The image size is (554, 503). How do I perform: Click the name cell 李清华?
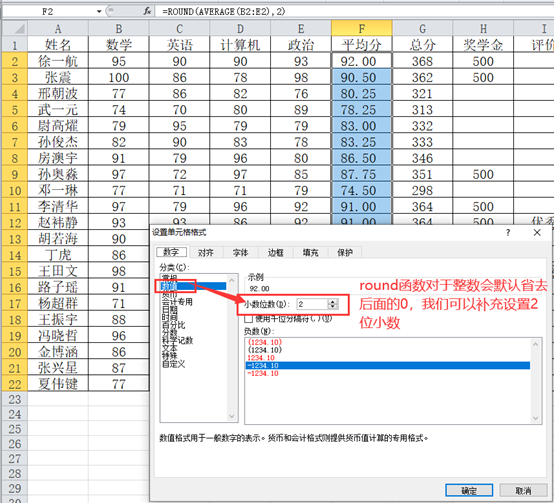tap(58, 207)
